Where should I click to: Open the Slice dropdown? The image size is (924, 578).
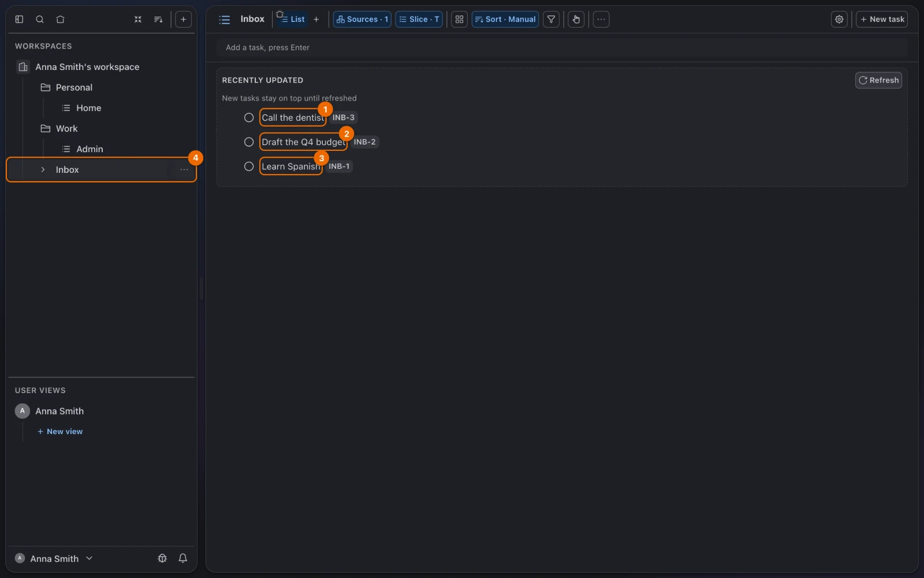(419, 19)
